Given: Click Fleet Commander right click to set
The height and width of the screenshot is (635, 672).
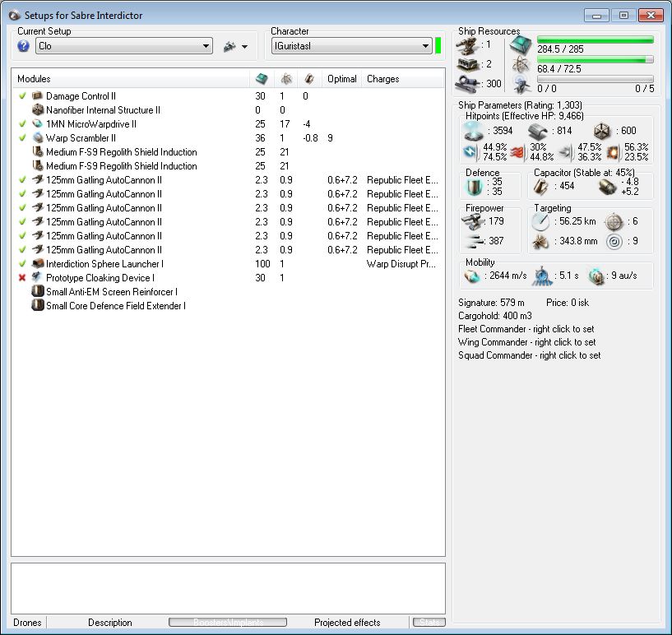Looking at the screenshot, I should pos(526,329).
